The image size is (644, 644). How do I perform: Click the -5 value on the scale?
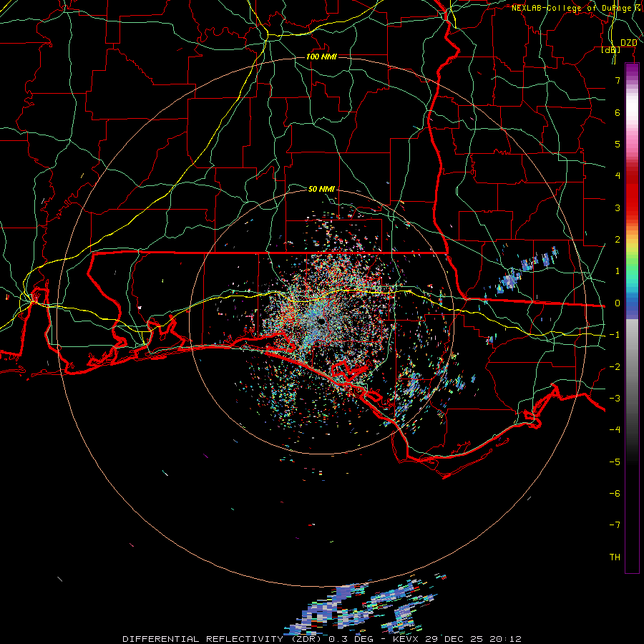coord(615,462)
